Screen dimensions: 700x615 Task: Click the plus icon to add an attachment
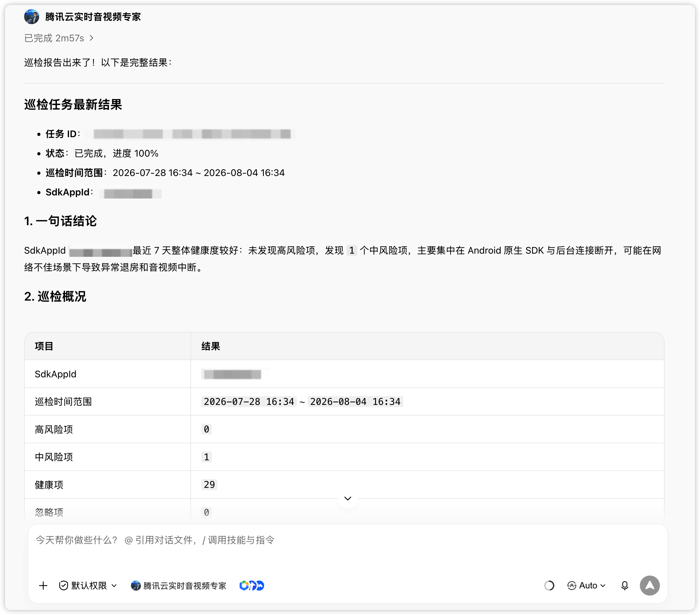tap(43, 586)
